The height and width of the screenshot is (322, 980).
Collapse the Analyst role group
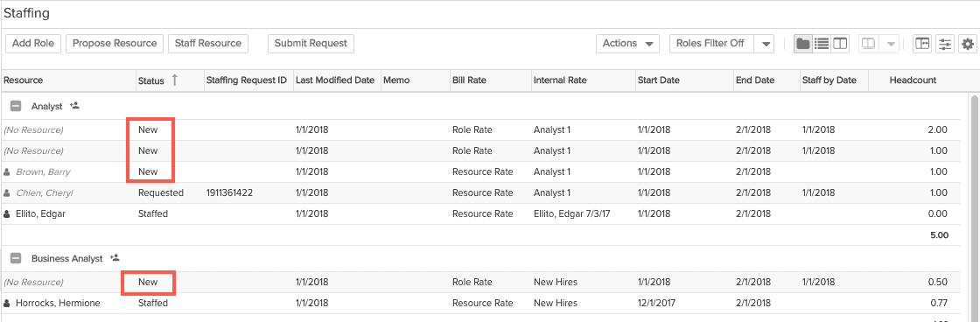17,106
